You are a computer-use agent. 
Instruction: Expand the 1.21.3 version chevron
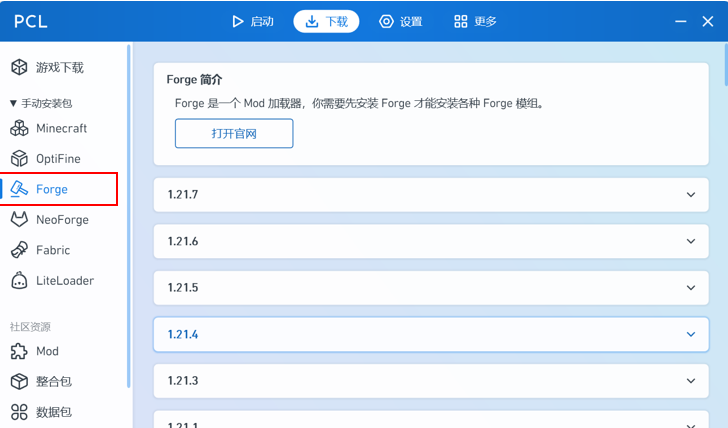coord(691,381)
